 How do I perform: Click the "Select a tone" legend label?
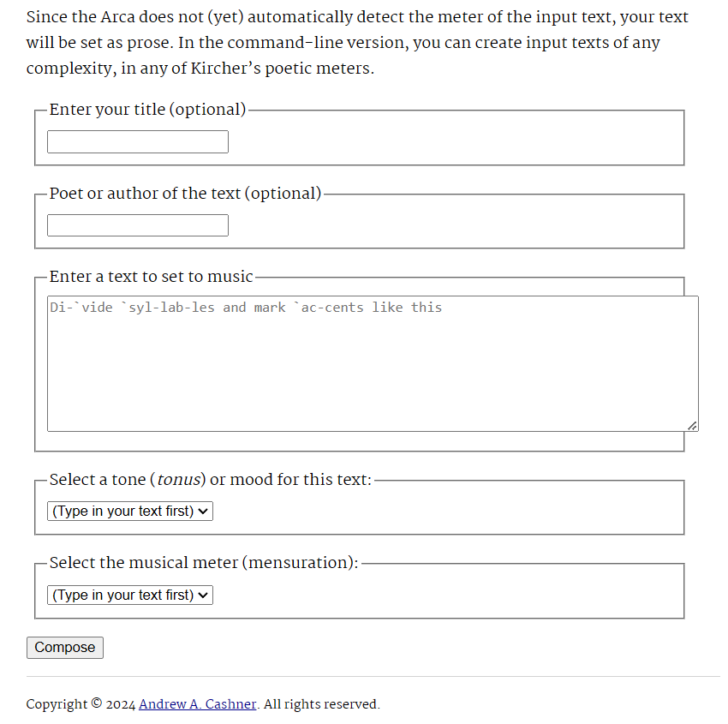pyautogui.click(x=210, y=480)
